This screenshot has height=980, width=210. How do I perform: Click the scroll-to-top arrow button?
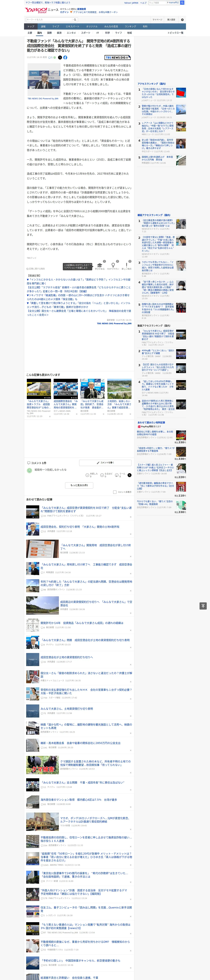(x=203, y=606)
